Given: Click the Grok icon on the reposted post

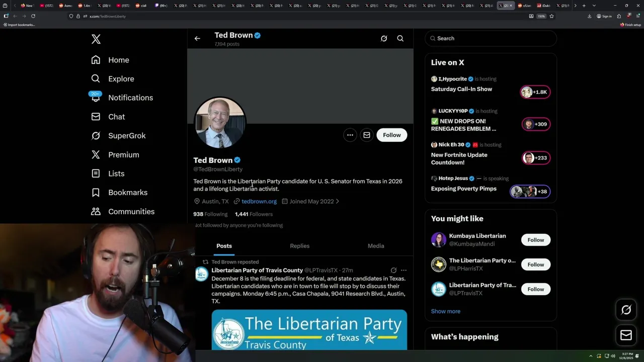Looking at the screenshot, I should pyautogui.click(x=393, y=270).
